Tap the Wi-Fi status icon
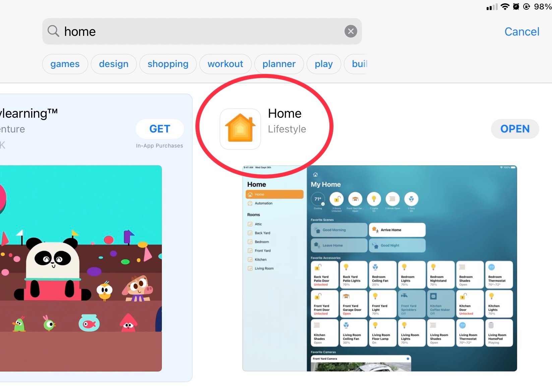The width and height of the screenshot is (552, 392). tap(505, 7)
